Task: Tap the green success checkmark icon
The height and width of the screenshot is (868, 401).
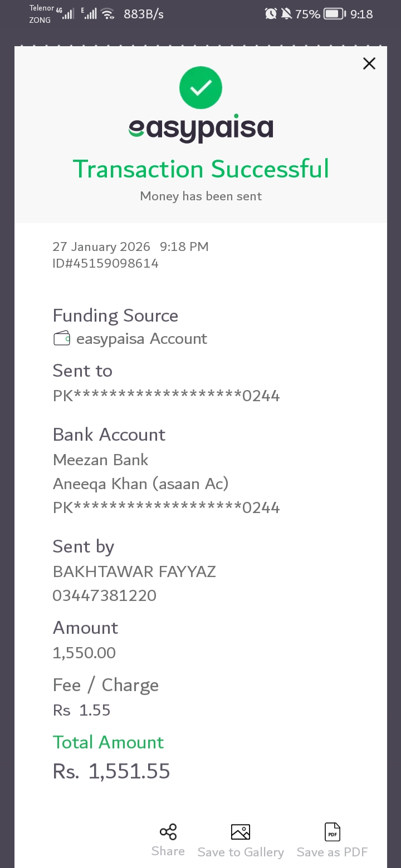Action: coord(200,88)
